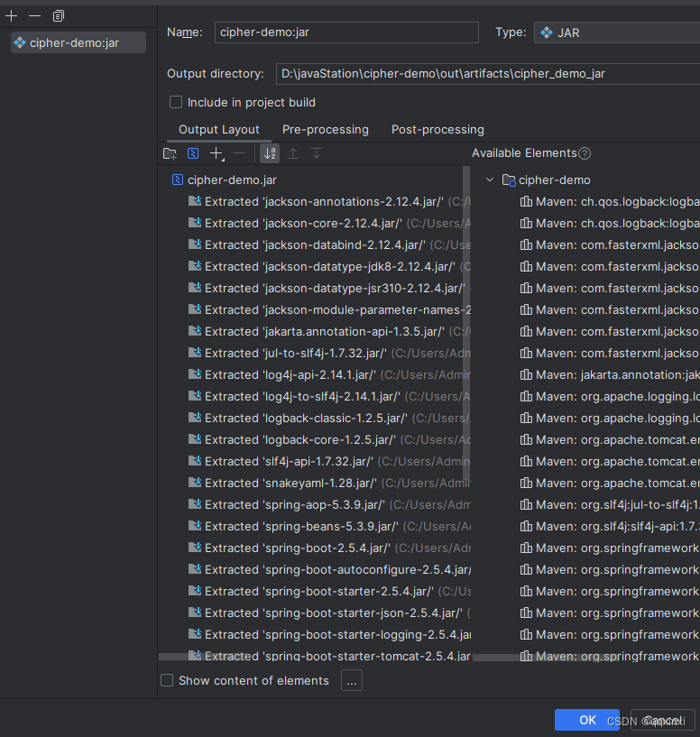Create directory in output layout

point(170,153)
